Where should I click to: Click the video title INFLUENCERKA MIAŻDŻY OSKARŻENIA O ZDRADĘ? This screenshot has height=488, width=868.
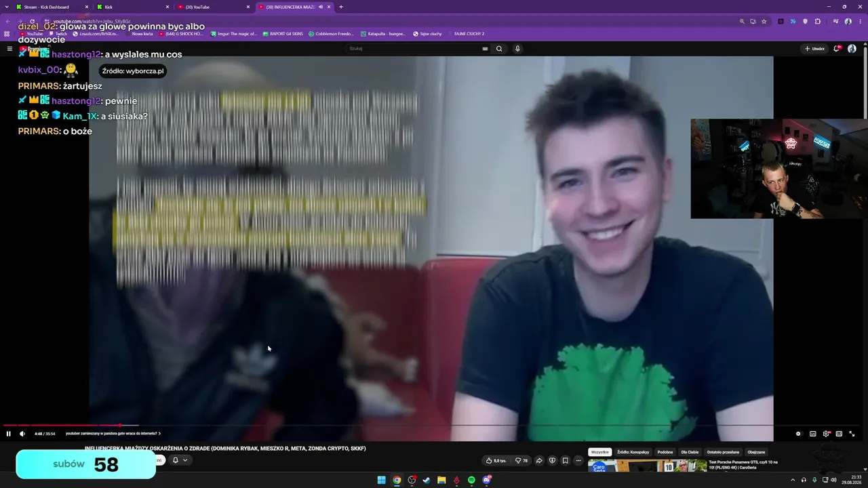click(x=225, y=448)
